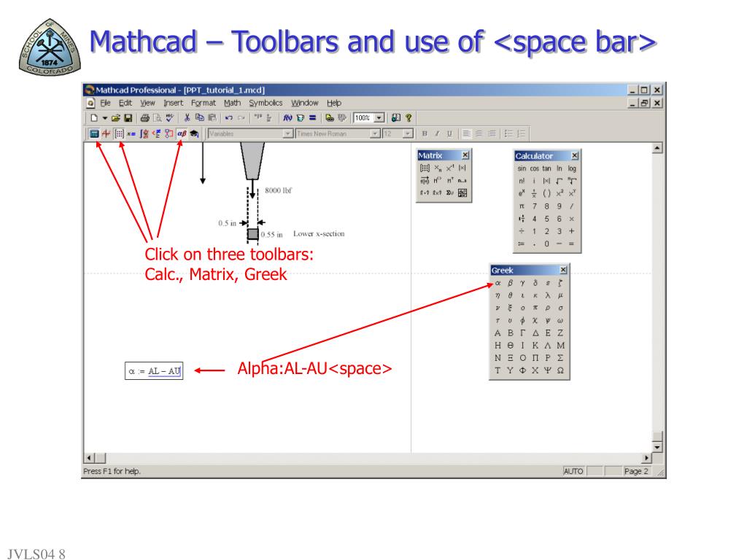This screenshot has width=747, height=560.
Task: Open the Boolean toolbar icon
Action: (156, 134)
